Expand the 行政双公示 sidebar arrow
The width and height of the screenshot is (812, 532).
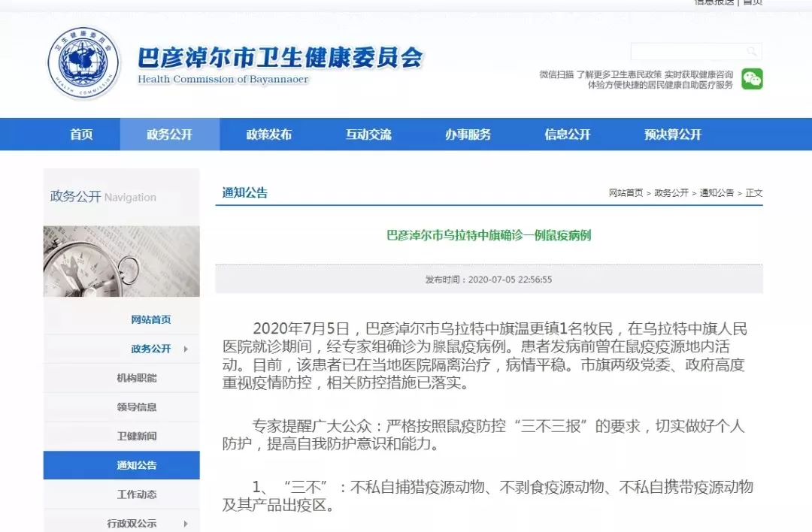[x=186, y=524]
